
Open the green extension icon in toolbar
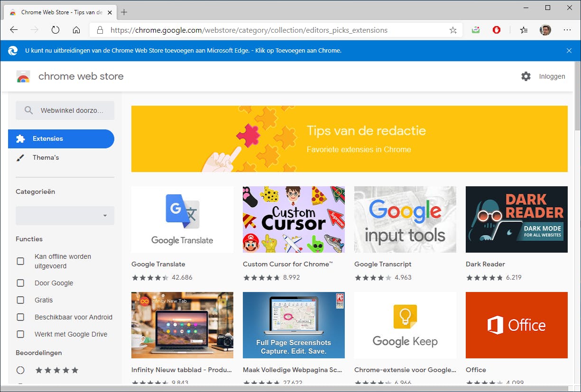tap(476, 30)
